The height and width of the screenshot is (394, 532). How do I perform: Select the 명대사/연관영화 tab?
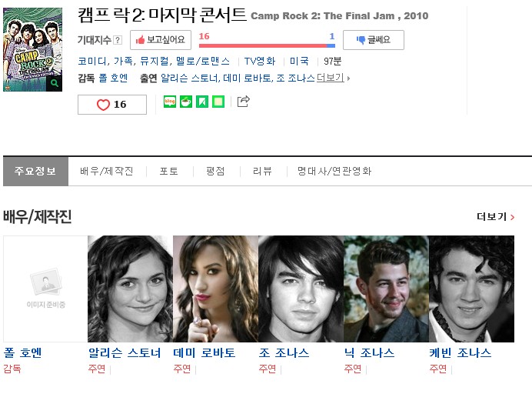click(334, 171)
